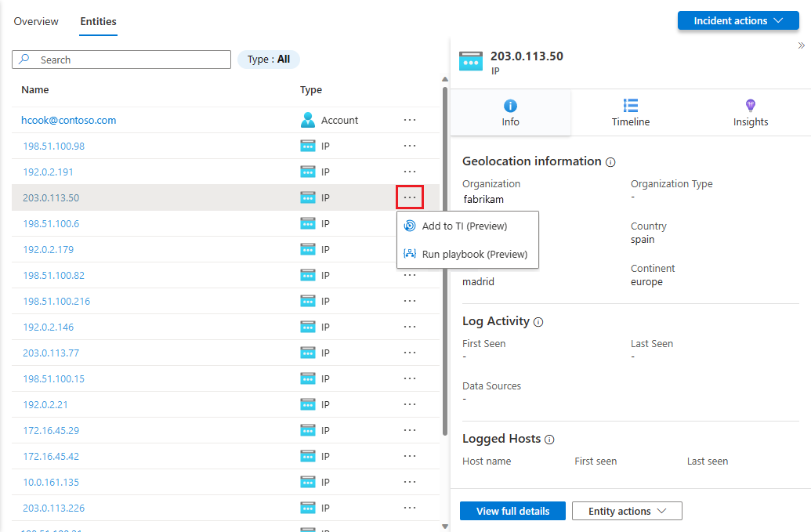Switch to the Insights tab
The height and width of the screenshot is (532, 811).
point(750,113)
